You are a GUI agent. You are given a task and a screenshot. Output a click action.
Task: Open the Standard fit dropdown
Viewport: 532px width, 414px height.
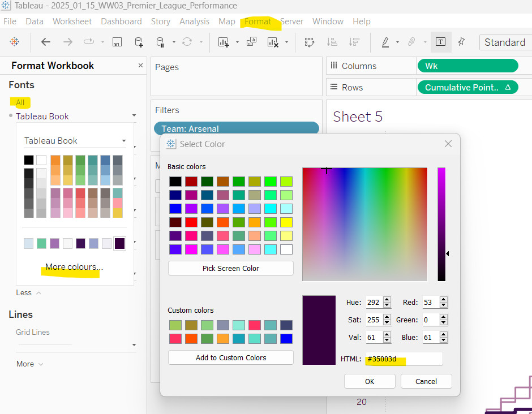505,42
